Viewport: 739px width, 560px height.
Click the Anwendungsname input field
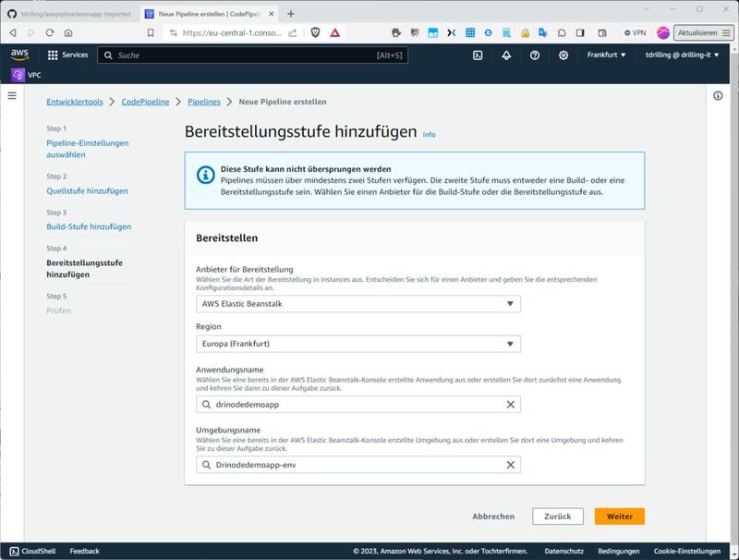tap(358, 405)
